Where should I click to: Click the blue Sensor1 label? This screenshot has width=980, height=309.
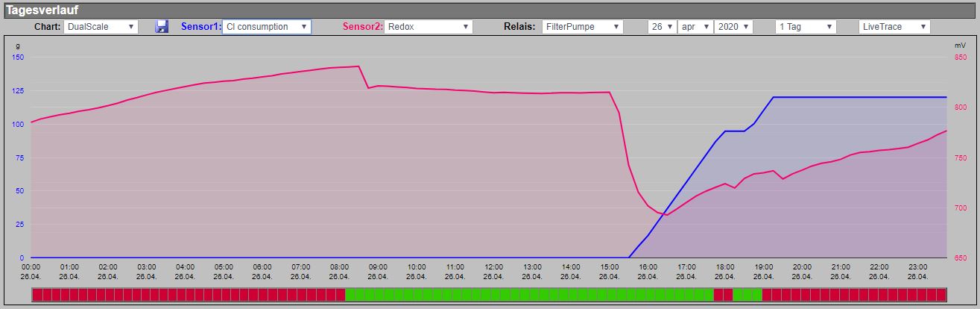[x=201, y=26]
